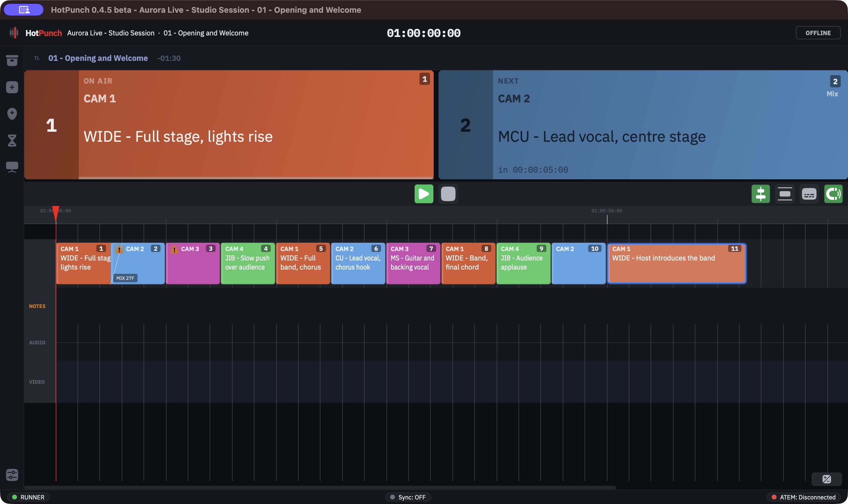Screen dimensions: 848x504
Task: Click the 01:00:50:00 ruler time marker
Action: [607, 211]
